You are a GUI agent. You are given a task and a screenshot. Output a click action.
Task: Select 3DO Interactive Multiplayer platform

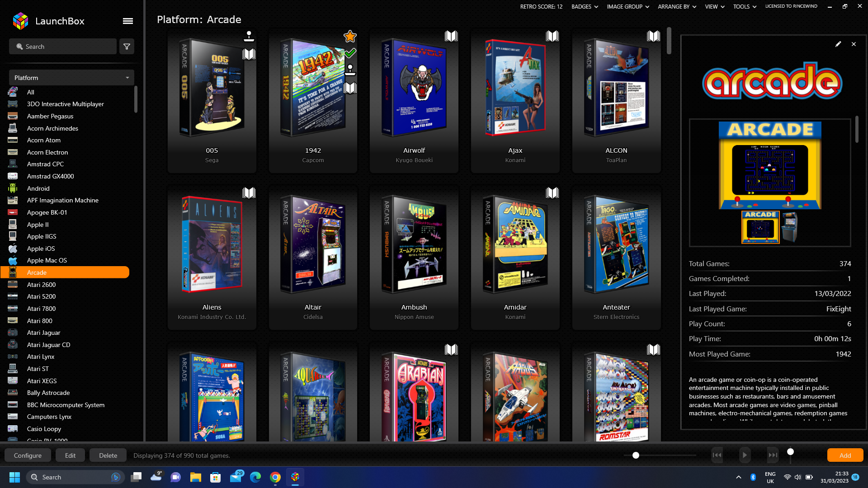pos(65,104)
